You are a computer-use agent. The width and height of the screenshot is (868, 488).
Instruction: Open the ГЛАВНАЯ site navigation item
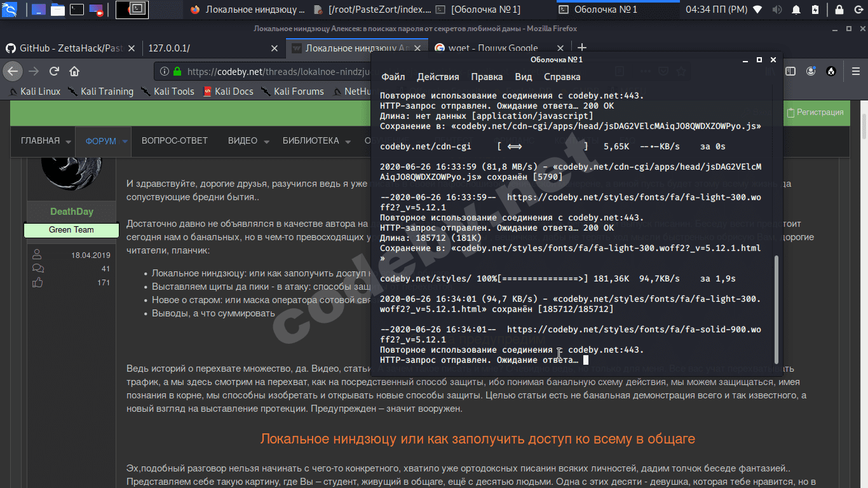coord(40,141)
